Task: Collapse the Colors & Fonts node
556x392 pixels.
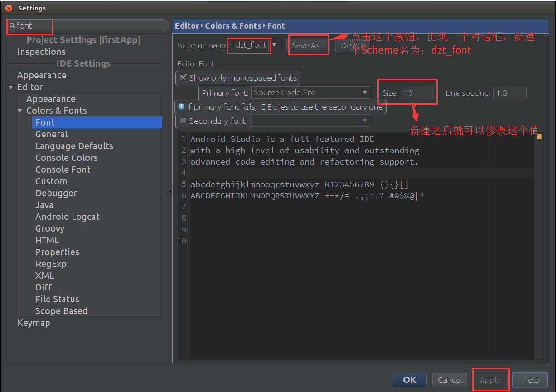Action: (20, 111)
